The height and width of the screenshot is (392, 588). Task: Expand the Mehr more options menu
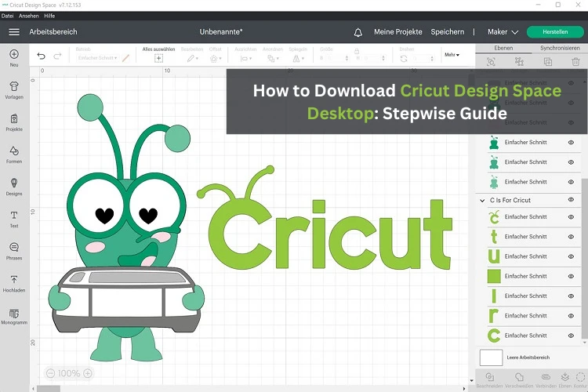452,55
